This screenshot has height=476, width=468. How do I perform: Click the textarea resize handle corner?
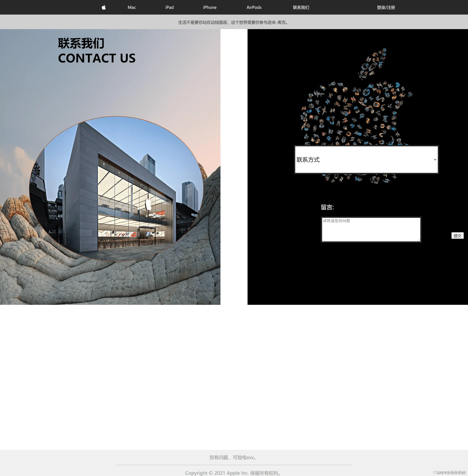tap(419, 240)
